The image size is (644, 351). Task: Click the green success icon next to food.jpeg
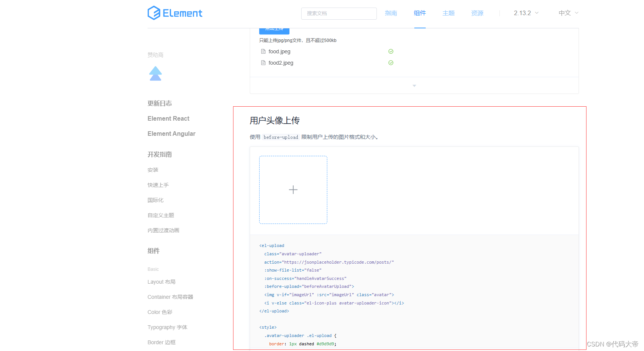coord(390,51)
